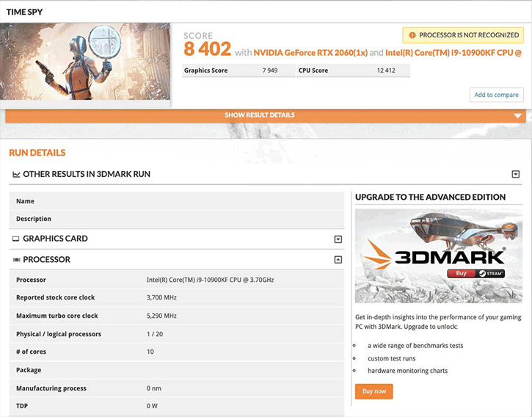
Task: Click the warning icon in processor not recognized badge
Action: (412, 35)
